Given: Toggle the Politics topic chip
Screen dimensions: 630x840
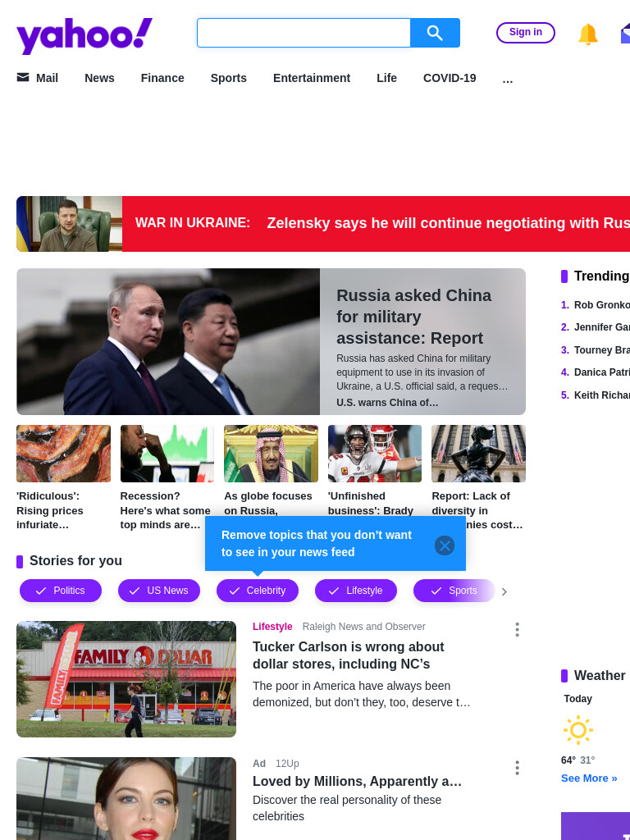Looking at the screenshot, I should [x=61, y=591].
